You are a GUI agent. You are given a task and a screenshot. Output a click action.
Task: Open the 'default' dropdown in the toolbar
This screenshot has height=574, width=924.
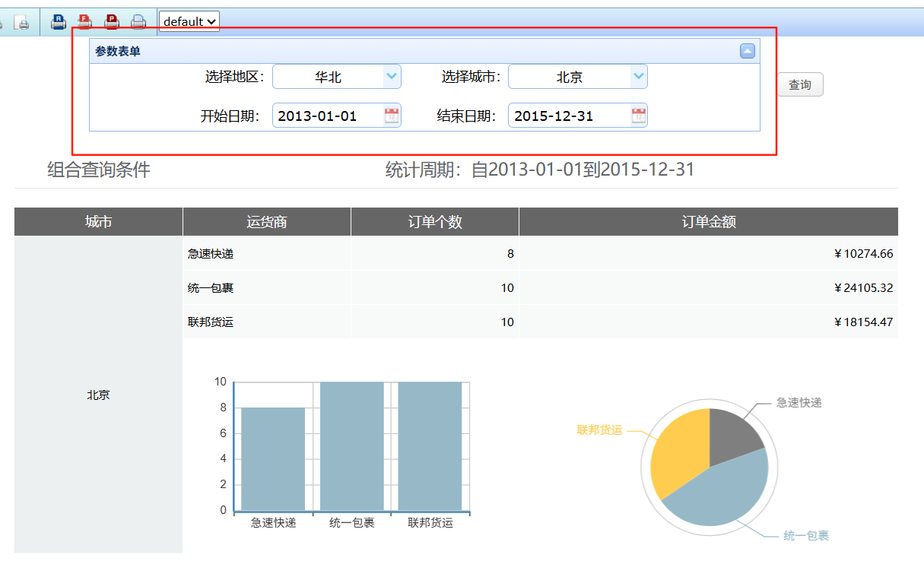[189, 22]
